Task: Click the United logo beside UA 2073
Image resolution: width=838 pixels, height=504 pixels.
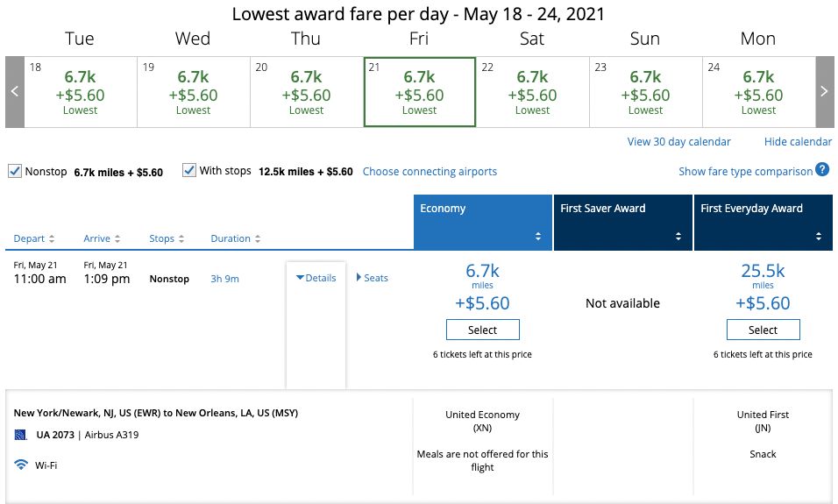Action: [21, 435]
